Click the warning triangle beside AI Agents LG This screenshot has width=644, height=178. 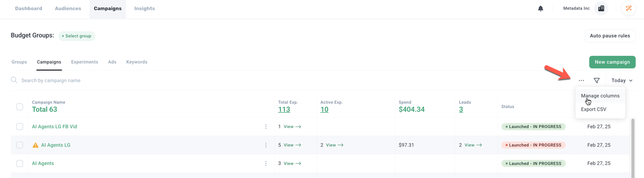click(x=35, y=145)
